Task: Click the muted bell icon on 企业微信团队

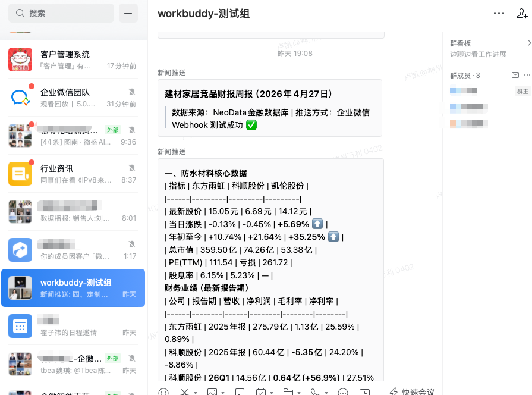Action: click(x=132, y=92)
